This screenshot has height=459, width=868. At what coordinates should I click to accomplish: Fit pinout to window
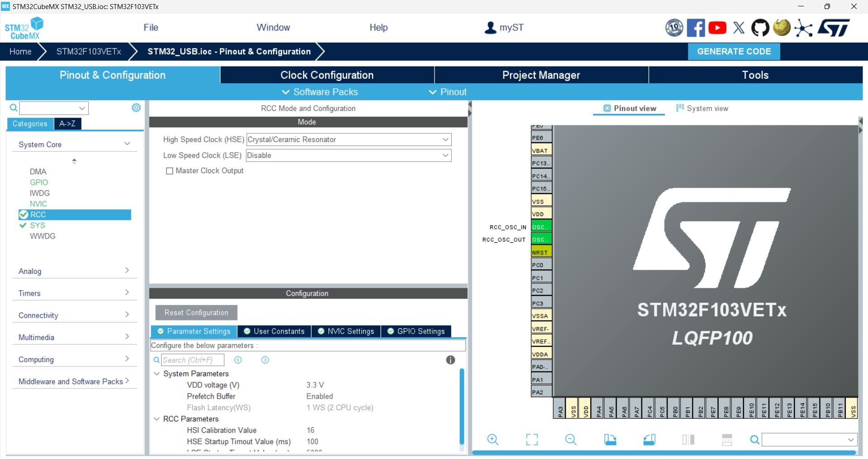532,440
